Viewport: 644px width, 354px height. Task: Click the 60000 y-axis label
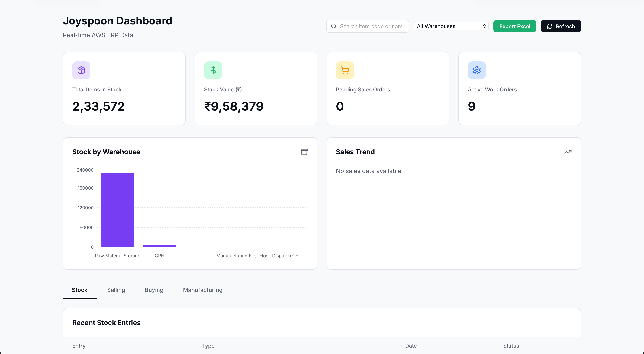[x=86, y=227]
